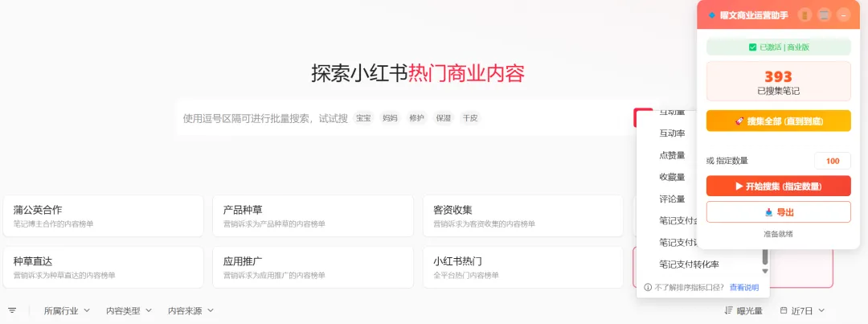Click the second header icon in 曜文商业运营助手

click(x=825, y=15)
